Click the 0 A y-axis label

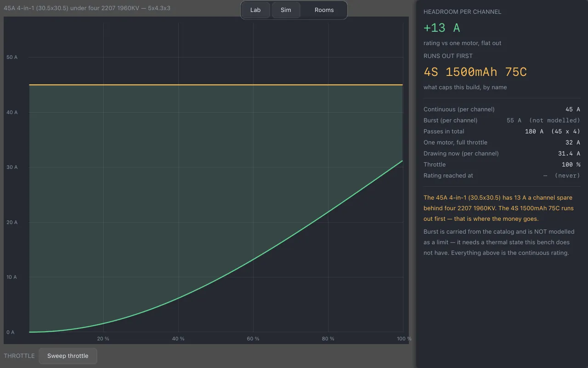click(x=11, y=332)
